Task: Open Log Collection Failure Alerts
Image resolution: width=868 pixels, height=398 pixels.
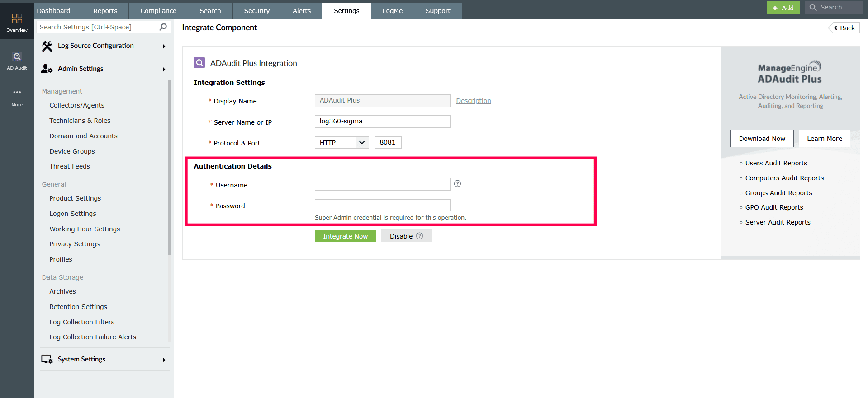Action: coord(93,337)
